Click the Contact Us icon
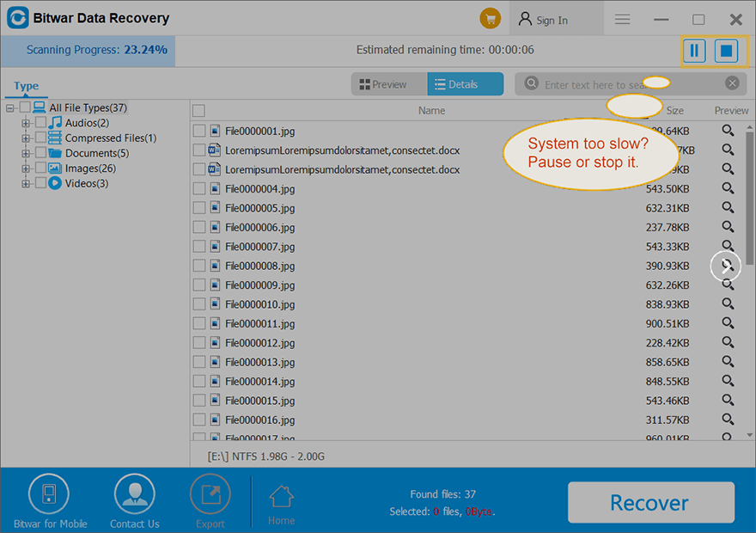 coord(134,493)
